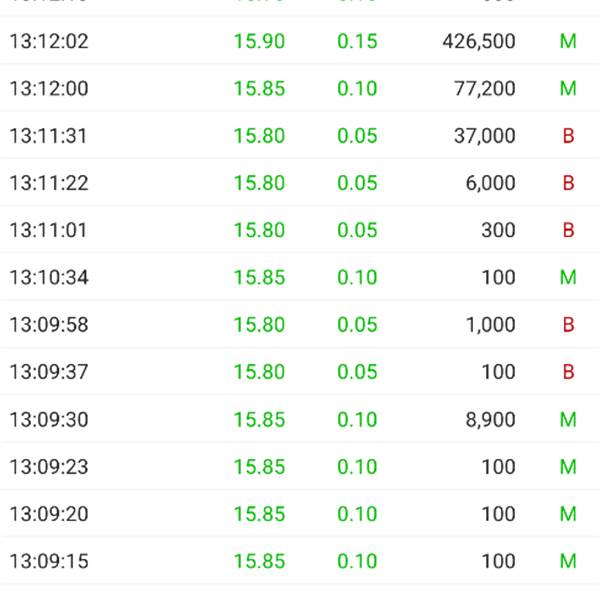Tap the green M marker at 13:10:34

pyautogui.click(x=568, y=277)
